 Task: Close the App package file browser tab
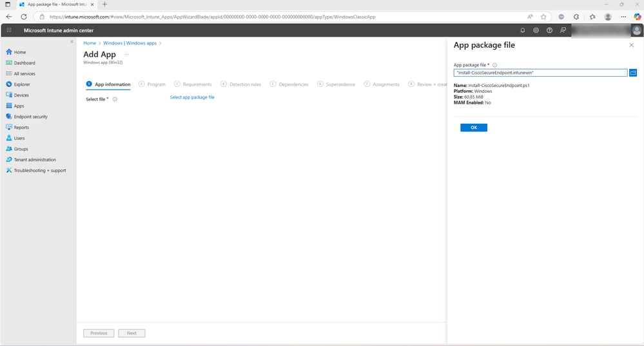pyautogui.click(x=92, y=5)
